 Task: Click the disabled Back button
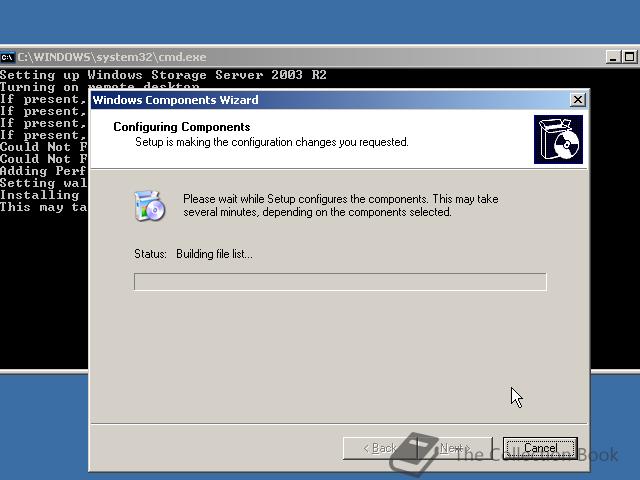(380, 448)
